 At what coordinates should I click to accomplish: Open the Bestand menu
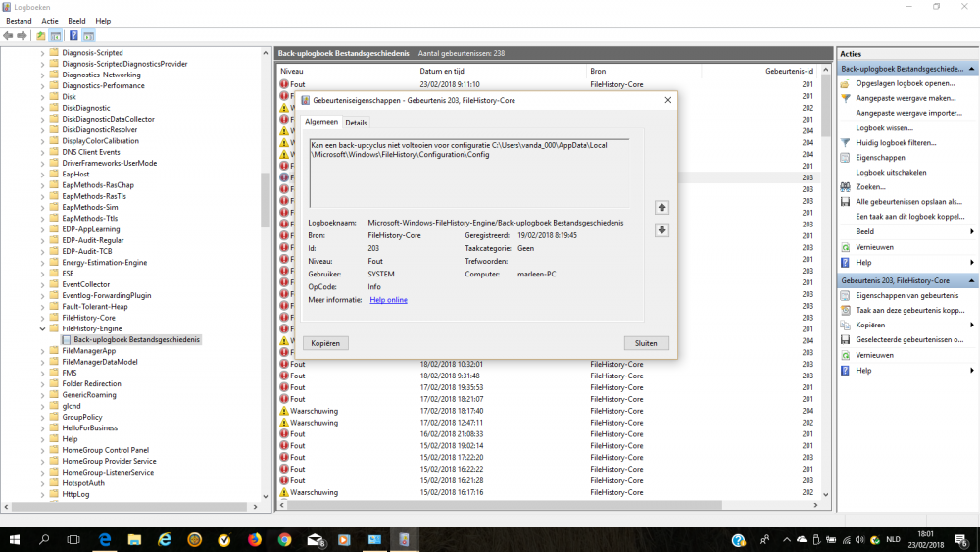pos(19,21)
